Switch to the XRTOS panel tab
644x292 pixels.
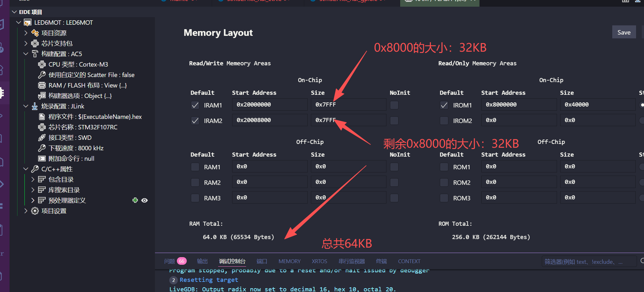point(319,261)
